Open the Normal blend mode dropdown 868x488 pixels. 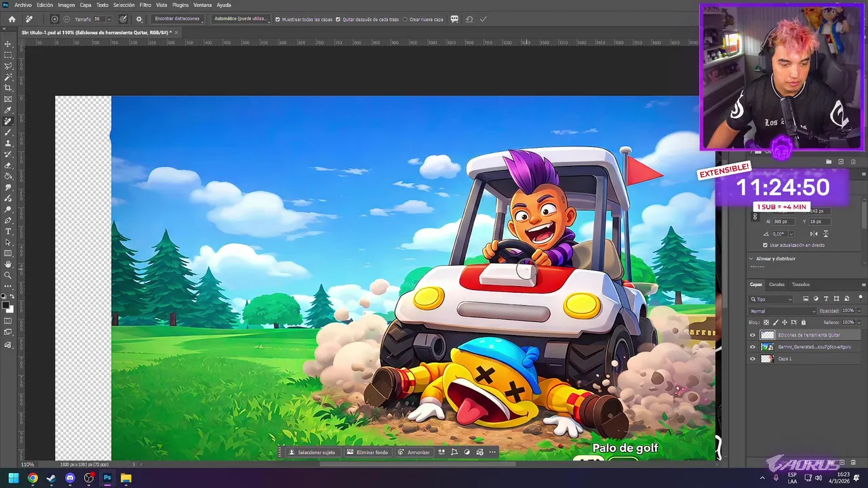coord(783,311)
